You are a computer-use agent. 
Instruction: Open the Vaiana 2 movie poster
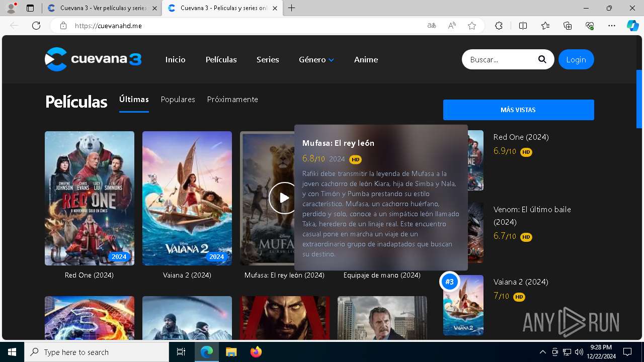(187, 198)
